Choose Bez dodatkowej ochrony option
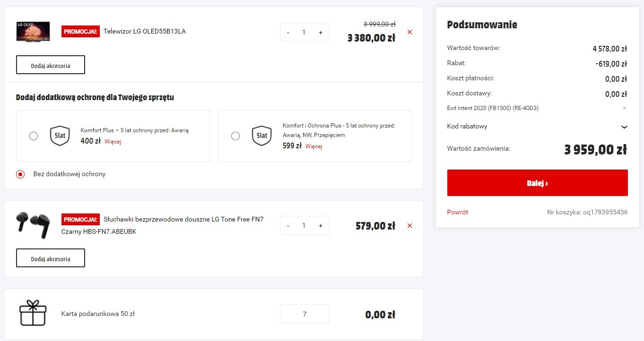The image size is (644, 341). pyautogui.click(x=20, y=174)
